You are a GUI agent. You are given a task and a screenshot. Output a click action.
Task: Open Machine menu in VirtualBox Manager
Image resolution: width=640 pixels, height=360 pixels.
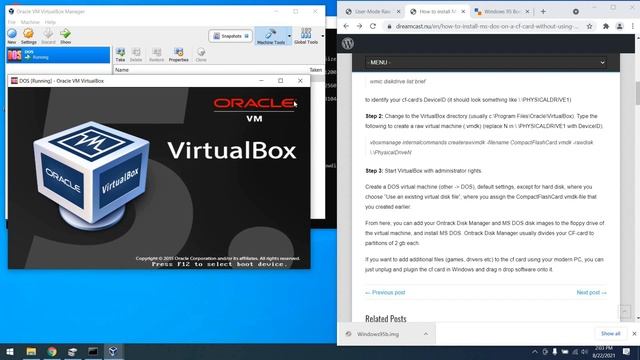click(x=30, y=22)
